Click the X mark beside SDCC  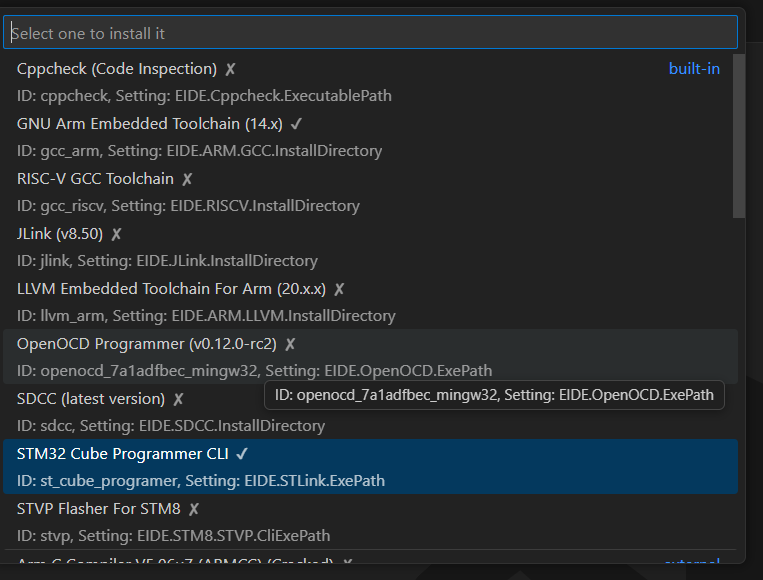tap(178, 399)
